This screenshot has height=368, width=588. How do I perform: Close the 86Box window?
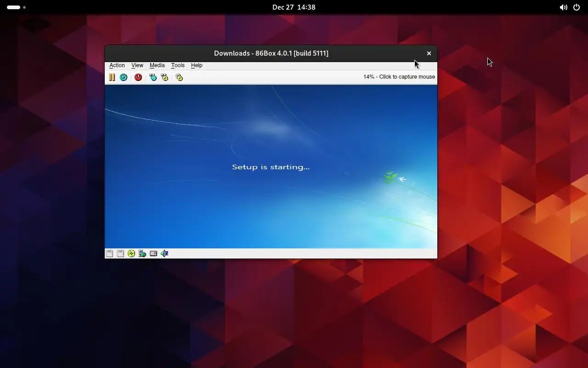[x=429, y=53]
